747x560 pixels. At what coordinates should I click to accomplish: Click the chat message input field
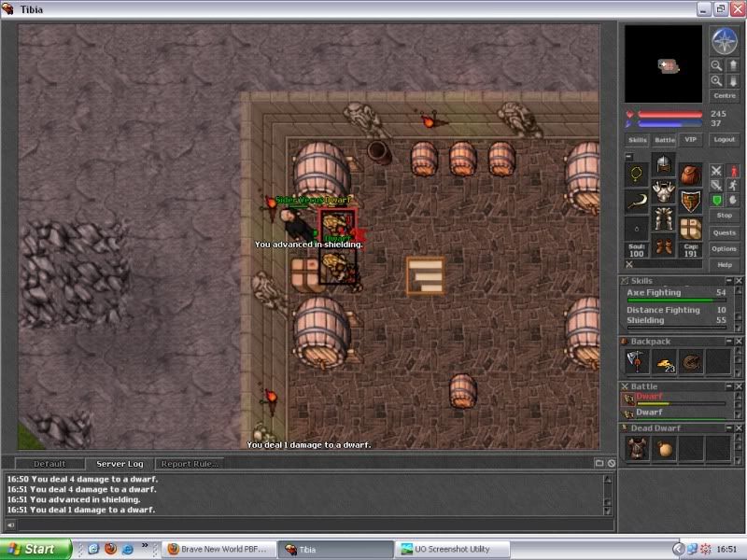pyautogui.click(x=315, y=525)
